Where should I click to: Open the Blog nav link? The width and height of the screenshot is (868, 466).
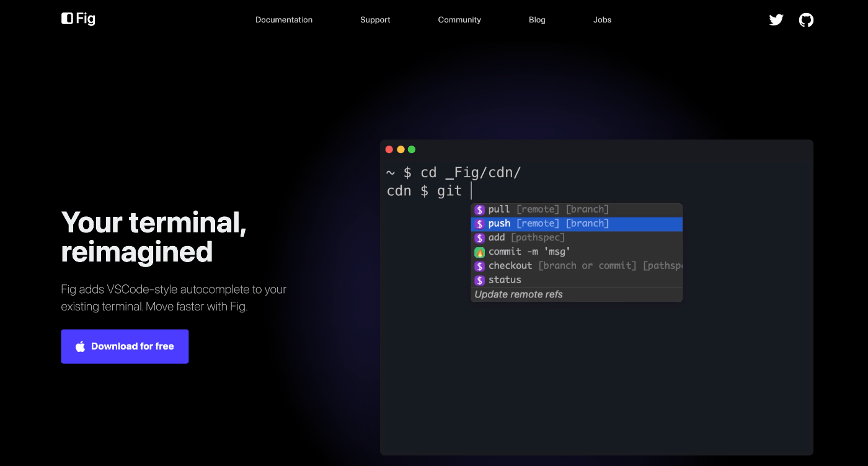(537, 20)
